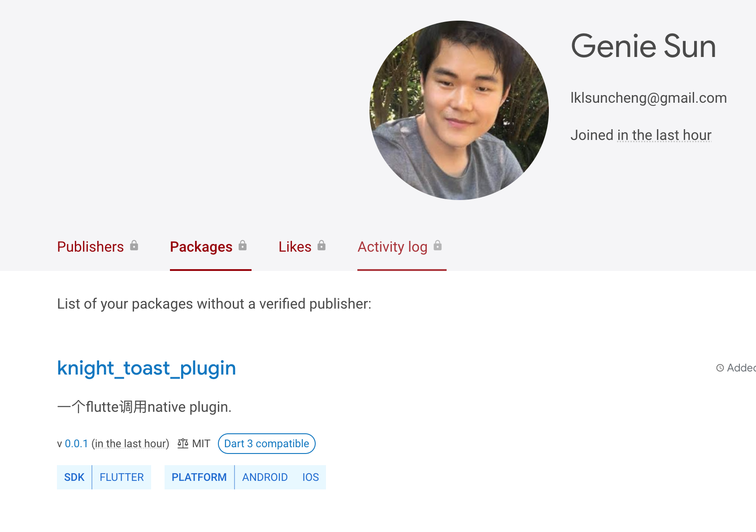756x532 pixels.
Task: Click the Dart 3 compatible badge
Action: (x=266, y=444)
